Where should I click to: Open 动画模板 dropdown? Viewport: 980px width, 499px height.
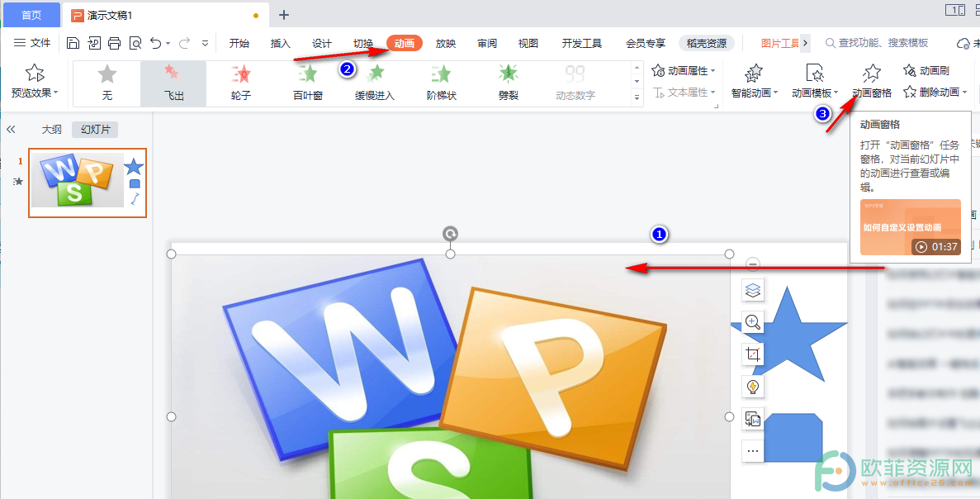pos(815,81)
